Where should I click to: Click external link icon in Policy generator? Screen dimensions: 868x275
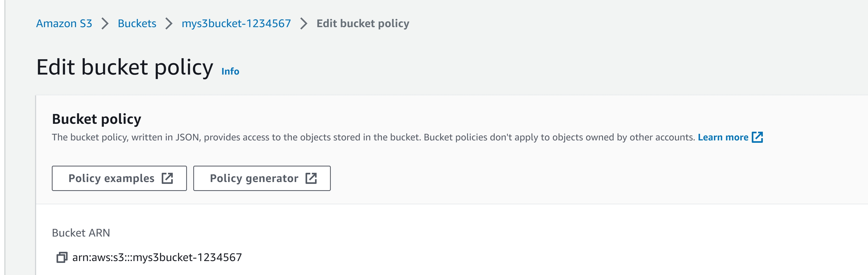pos(311,178)
